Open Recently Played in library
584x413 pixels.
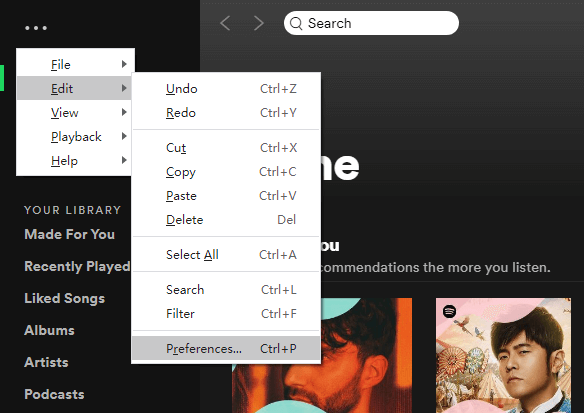coord(77,266)
